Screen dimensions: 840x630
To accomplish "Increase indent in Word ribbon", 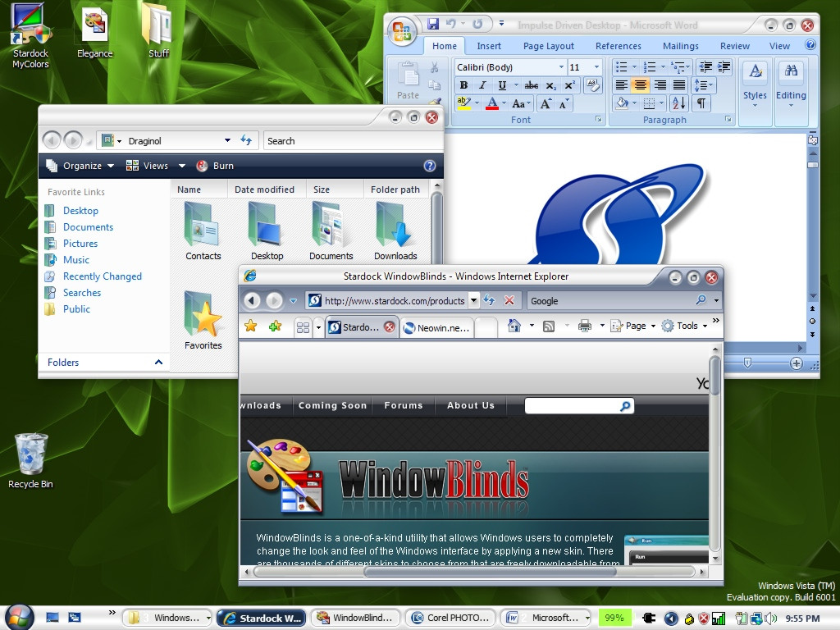I will coord(724,67).
